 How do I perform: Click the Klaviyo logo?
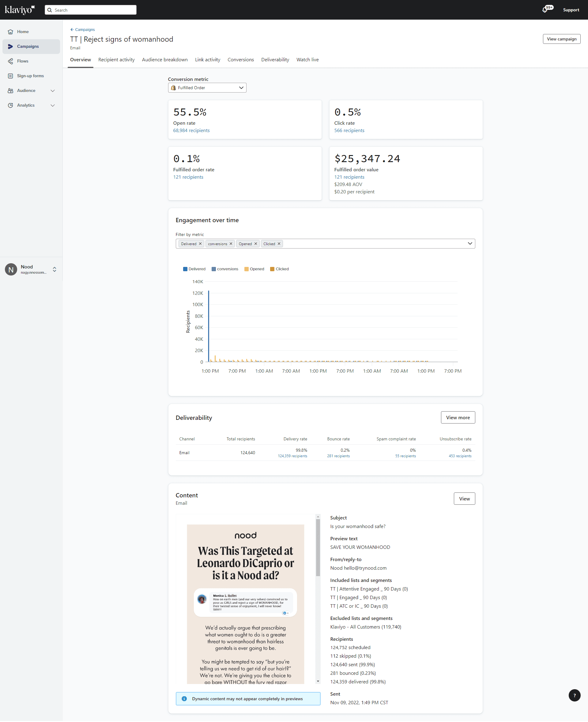click(20, 10)
